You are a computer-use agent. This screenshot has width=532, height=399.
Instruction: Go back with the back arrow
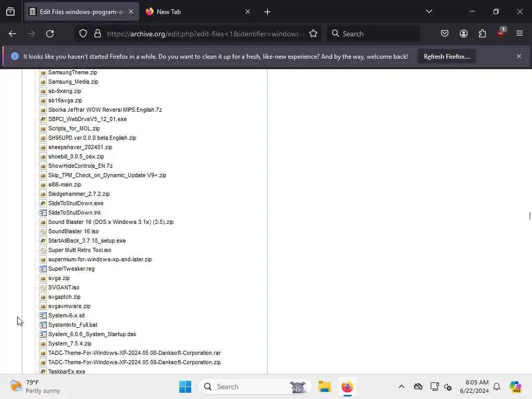pyautogui.click(x=12, y=34)
